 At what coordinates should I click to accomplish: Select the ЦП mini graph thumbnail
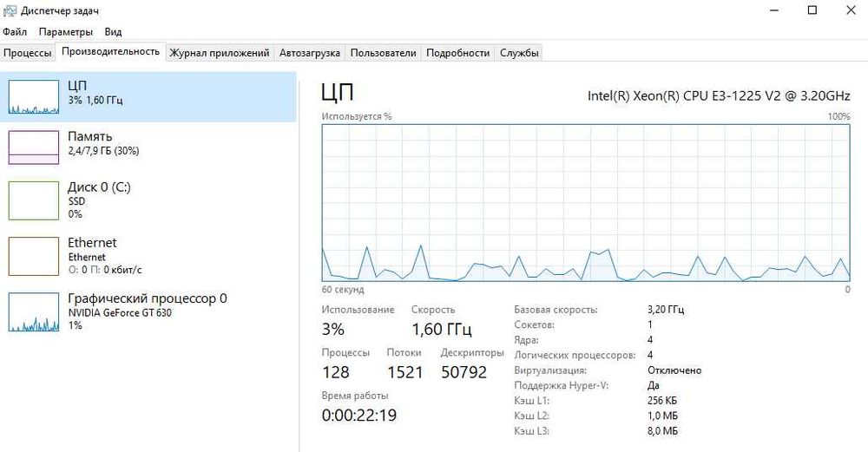tap(34, 97)
